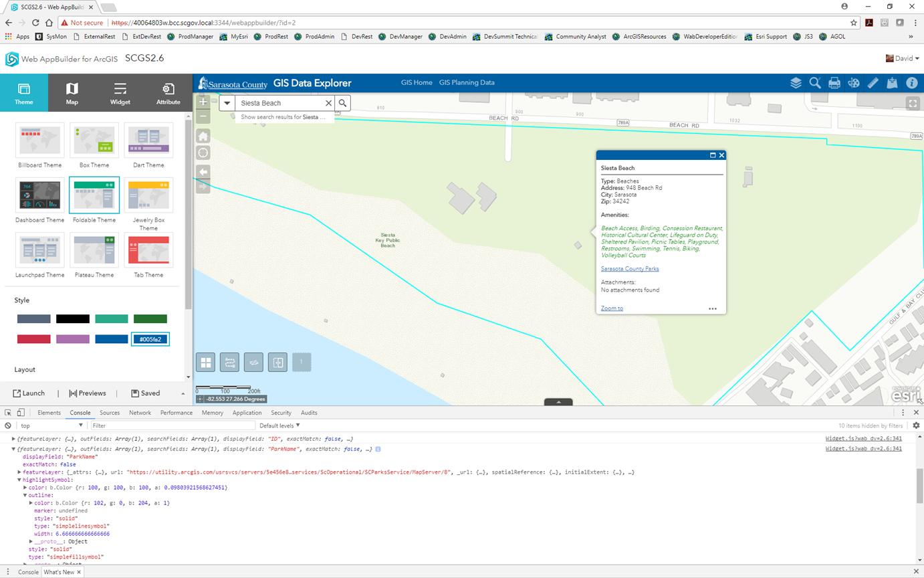This screenshot has height=578, width=924.
Task: Click the Zoom to link in popup
Action: point(612,308)
